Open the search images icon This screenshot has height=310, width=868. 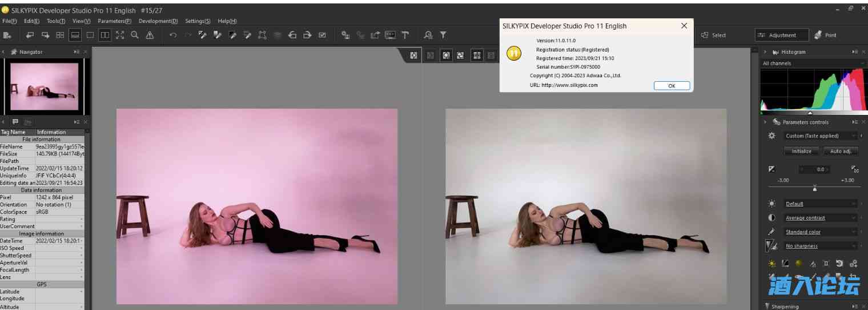(x=428, y=35)
